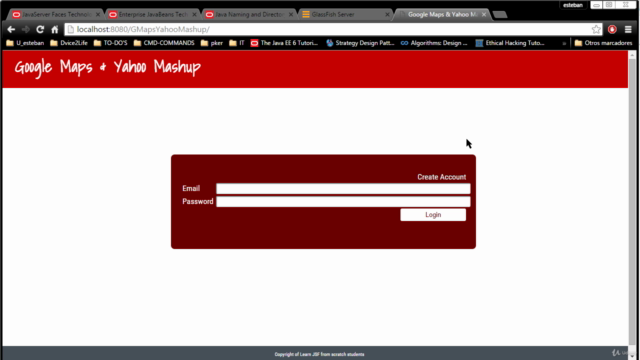Close the JavaServer Faces Technology tab
This screenshot has height=360, width=640.
tap(98, 14)
